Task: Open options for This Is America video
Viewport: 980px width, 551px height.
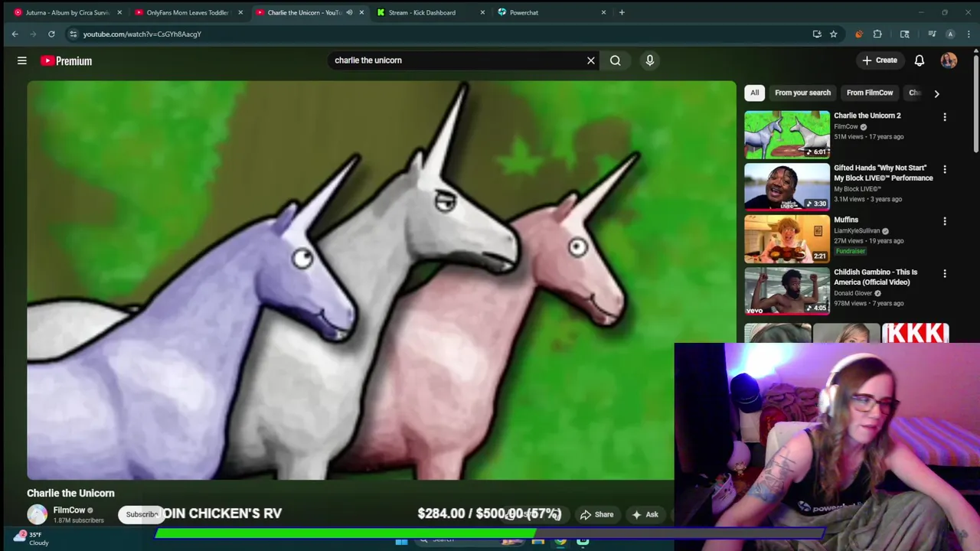Action: 945,273
